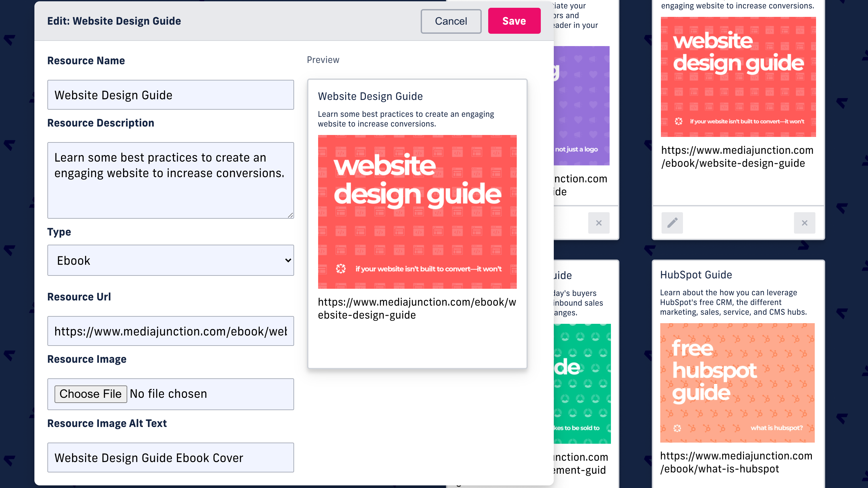This screenshot has height=488, width=868.
Task: Dismiss the purple resource card with the X icon
Action: coord(599,223)
